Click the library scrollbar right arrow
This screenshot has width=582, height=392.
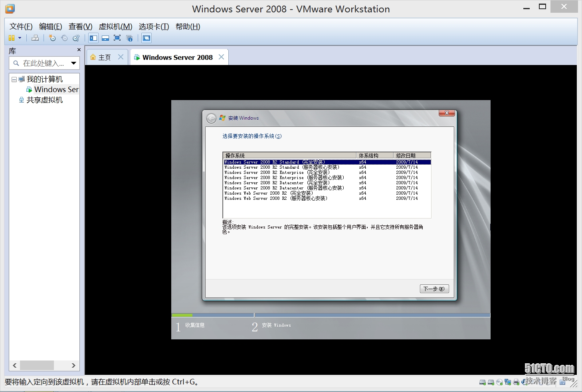(x=73, y=365)
